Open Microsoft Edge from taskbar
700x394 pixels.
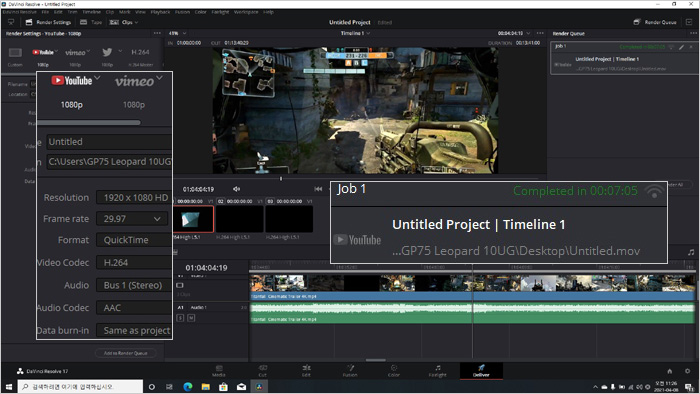[188, 386]
